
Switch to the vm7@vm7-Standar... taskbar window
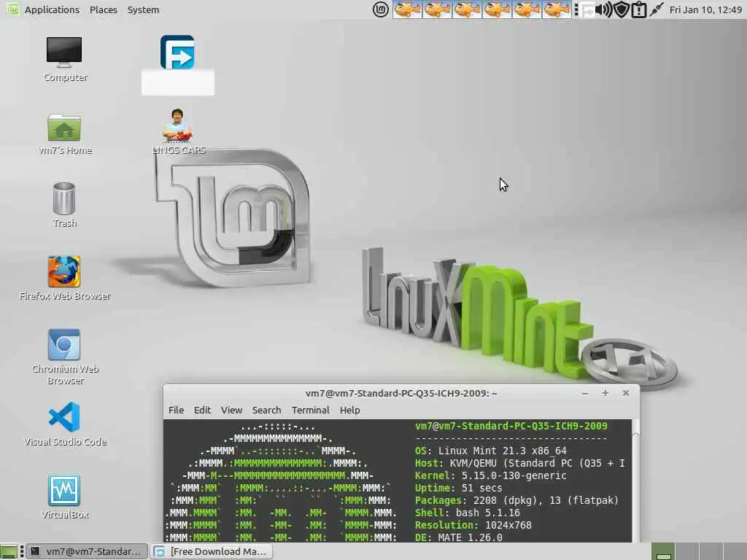[x=87, y=551]
